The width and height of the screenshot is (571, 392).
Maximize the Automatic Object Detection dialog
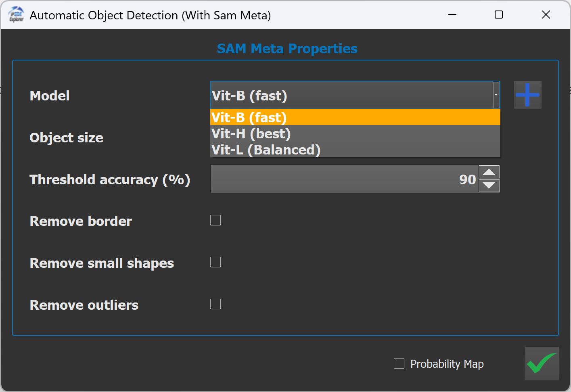[499, 15]
